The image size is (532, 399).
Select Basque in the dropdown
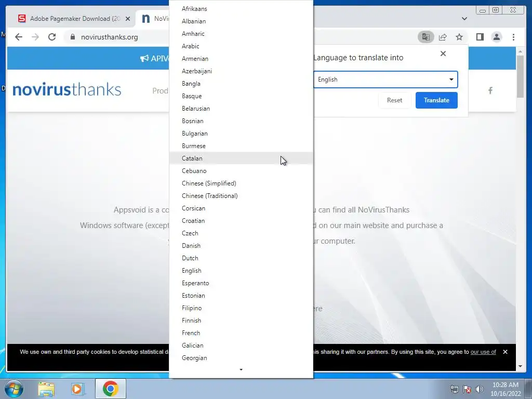pos(241,96)
